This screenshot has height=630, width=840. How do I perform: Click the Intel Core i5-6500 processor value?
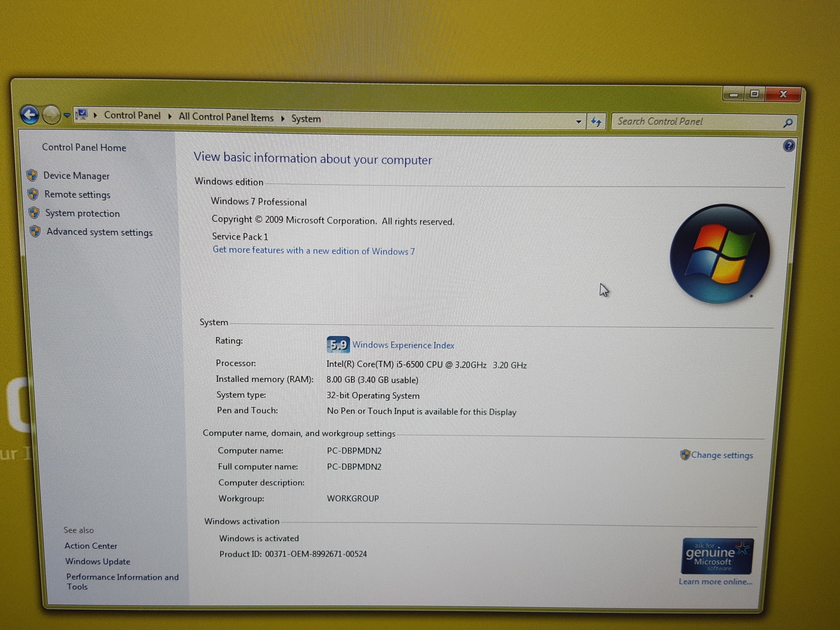pyautogui.click(x=426, y=365)
